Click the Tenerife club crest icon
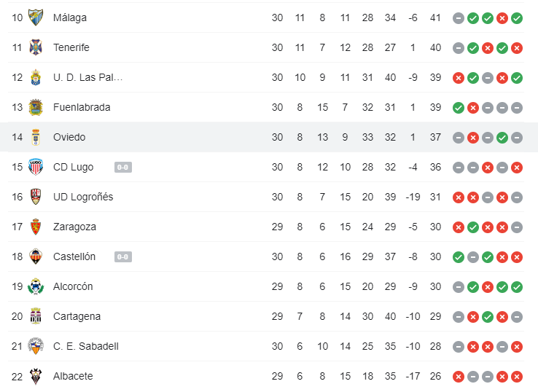The width and height of the screenshot is (538, 392). (x=36, y=47)
